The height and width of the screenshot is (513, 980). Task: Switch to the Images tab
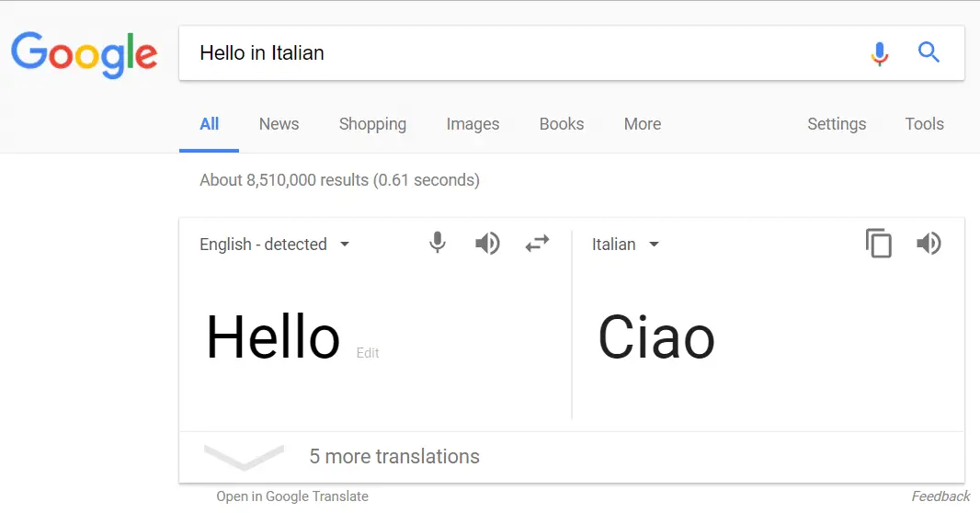coord(473,124)
